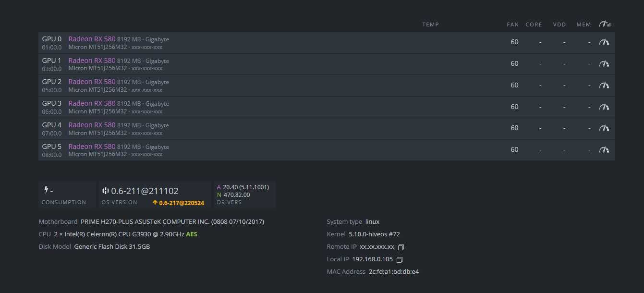Viewport: 644px width, 293px height.
Task: Click upgrade version 0.6-217@220524
Action: [178, 203]
